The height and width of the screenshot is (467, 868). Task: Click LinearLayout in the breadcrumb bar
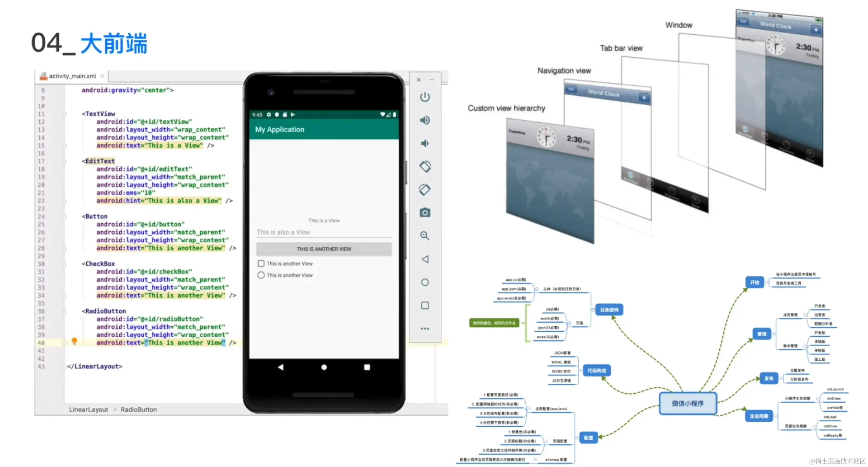pos(88,409)
